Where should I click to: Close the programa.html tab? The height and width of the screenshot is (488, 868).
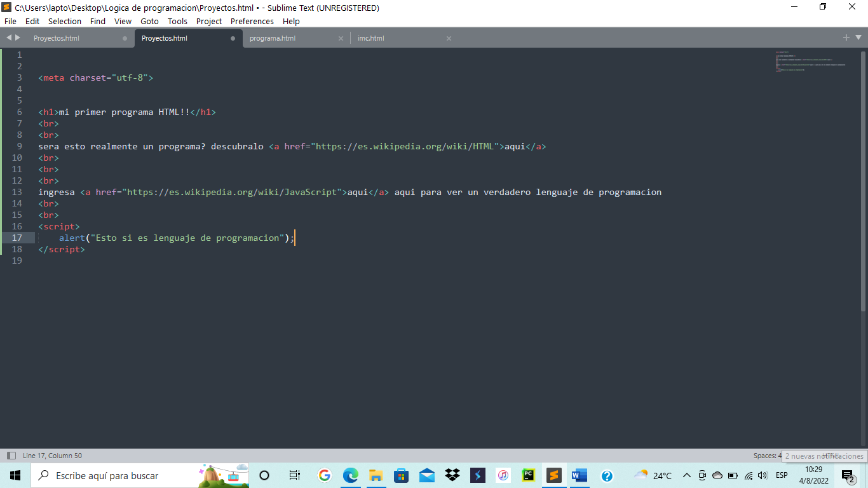point(341,38)
